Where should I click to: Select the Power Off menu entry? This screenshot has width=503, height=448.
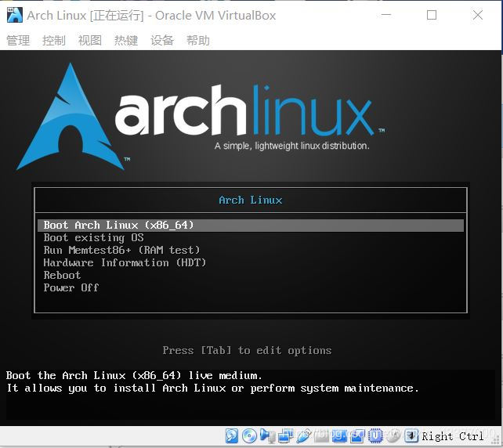[251, 287]
